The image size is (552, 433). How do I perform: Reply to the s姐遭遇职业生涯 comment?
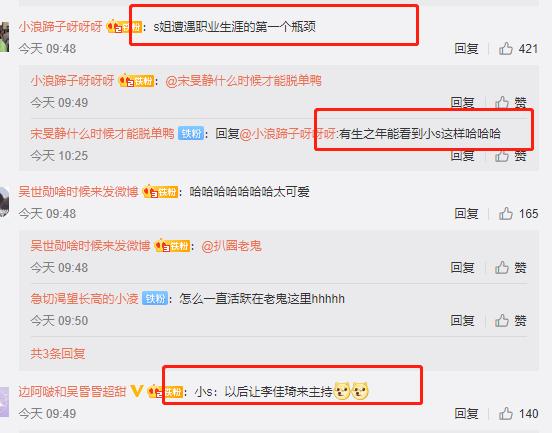pyautogui.click(x=466, y=49)
